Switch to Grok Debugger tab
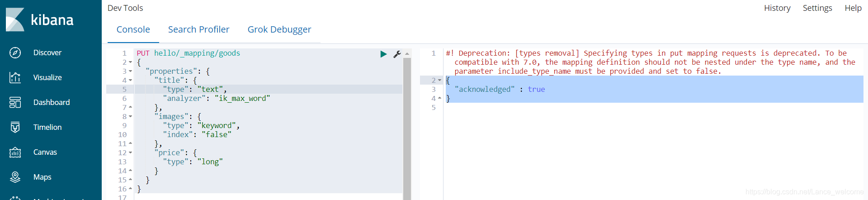Screen dimensions: 868x200 point(279,29)
